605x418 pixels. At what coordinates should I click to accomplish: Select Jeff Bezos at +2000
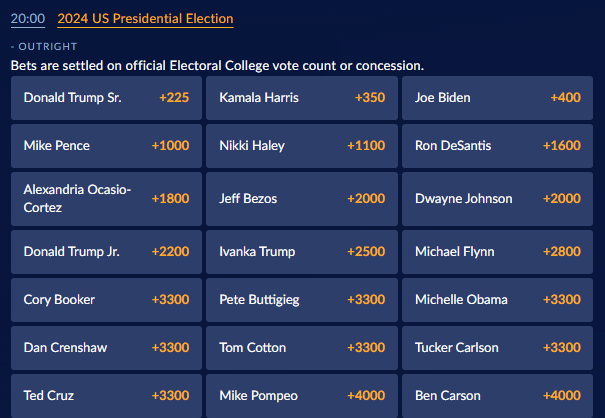point(301,198)
